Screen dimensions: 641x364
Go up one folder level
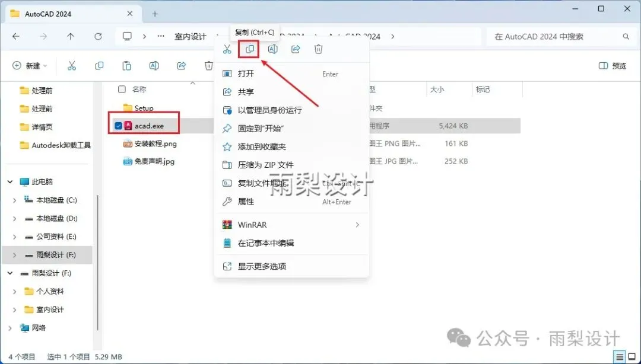click(70, 36)
